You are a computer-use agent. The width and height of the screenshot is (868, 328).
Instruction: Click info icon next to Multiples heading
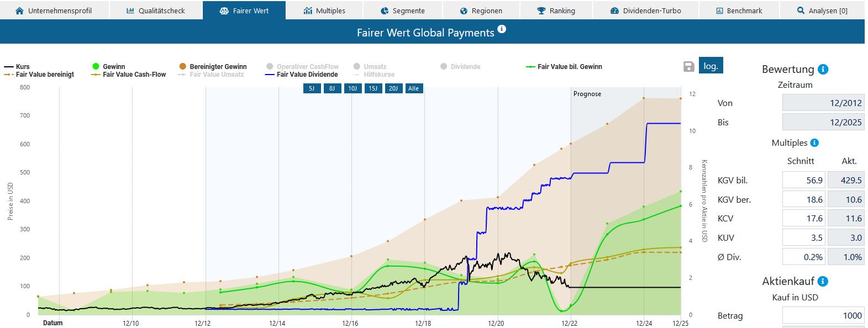[x=814, y=142]
